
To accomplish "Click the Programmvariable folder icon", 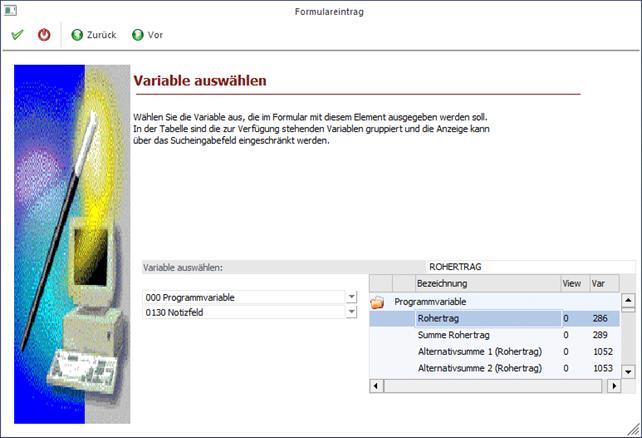I will 377,302.
